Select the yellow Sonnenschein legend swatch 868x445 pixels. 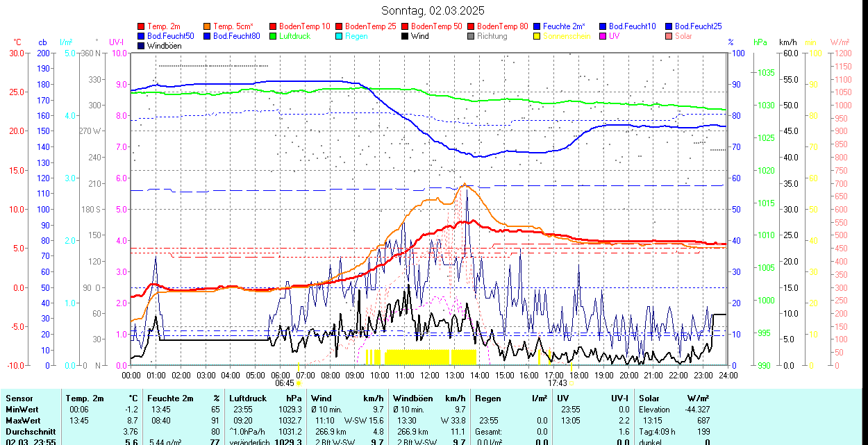pos(537,36)
